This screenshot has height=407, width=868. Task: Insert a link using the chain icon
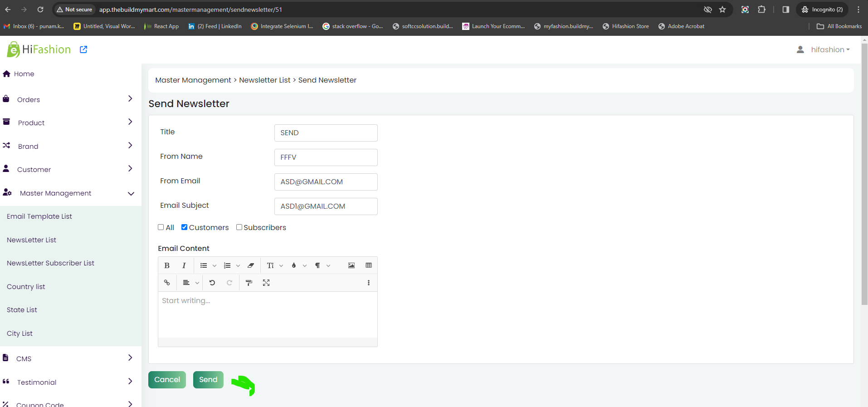pos(167,283)
